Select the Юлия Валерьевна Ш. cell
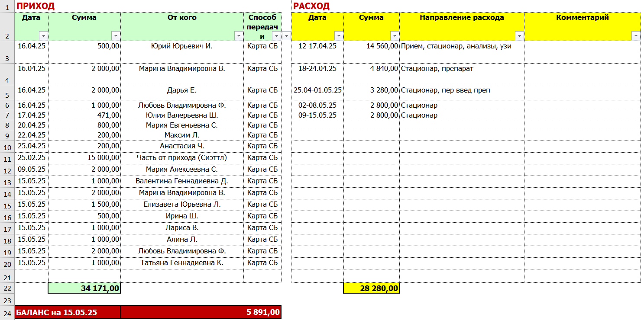The width and height of the screenshot is (644, 320). tap(182, 115)
